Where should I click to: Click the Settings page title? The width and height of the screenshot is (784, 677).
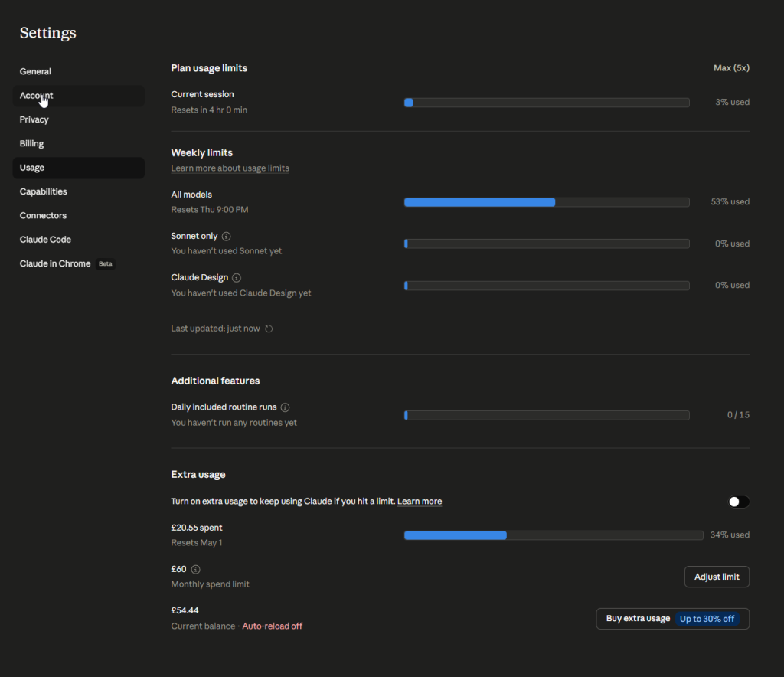coord(48,32)
